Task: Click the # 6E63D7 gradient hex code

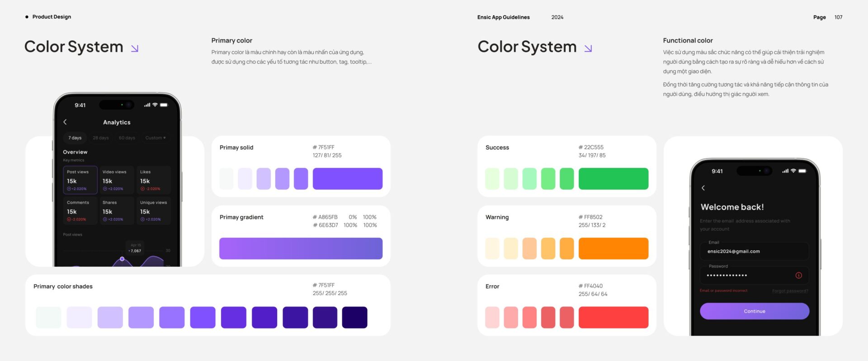Action: [325, 225]
